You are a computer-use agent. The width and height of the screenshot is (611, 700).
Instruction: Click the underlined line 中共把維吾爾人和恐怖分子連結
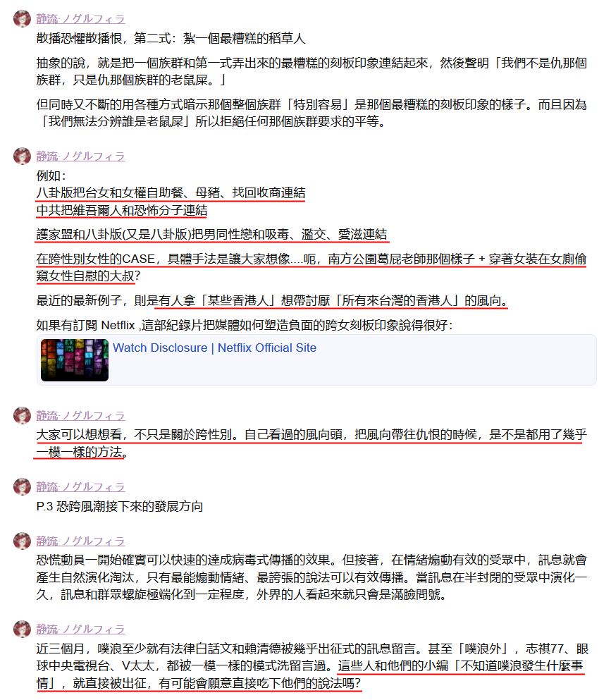(x=122, y=210)
